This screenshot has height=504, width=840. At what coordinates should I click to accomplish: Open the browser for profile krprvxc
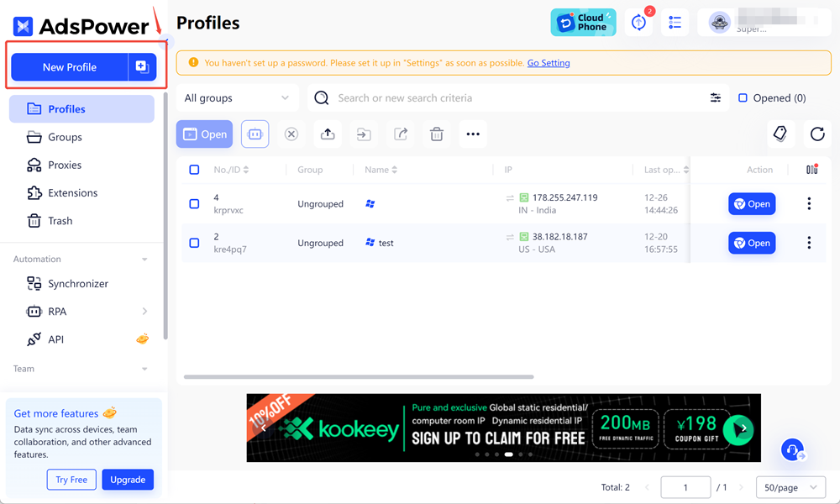tap(752, 204)
